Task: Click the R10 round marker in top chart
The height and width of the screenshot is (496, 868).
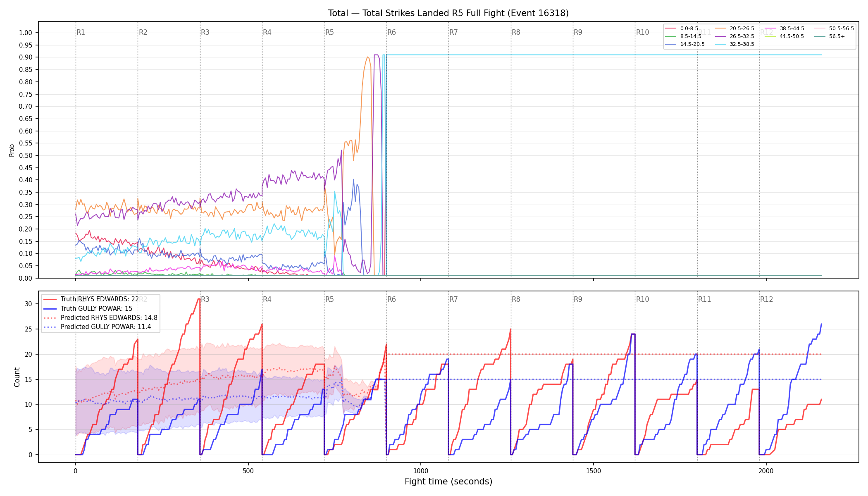Action: [x=642, y=32]
